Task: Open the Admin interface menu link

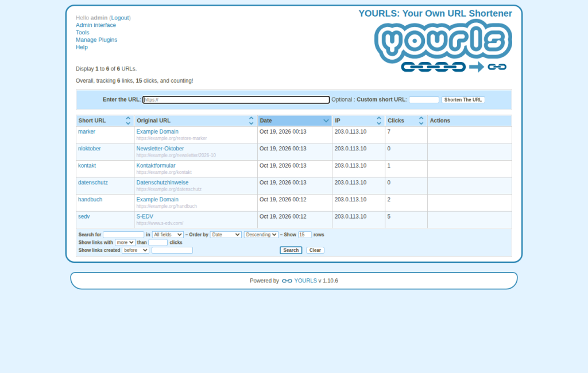Action: coord(96,25)
